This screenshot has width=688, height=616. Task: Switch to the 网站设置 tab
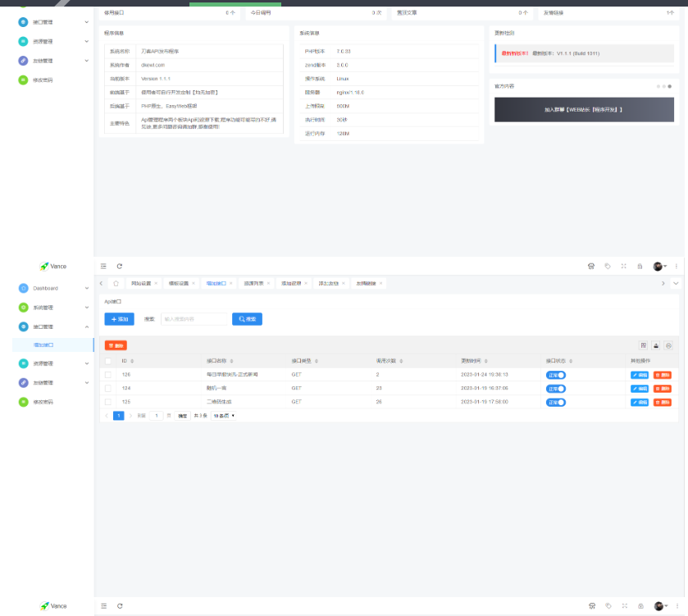pos(141,283)
